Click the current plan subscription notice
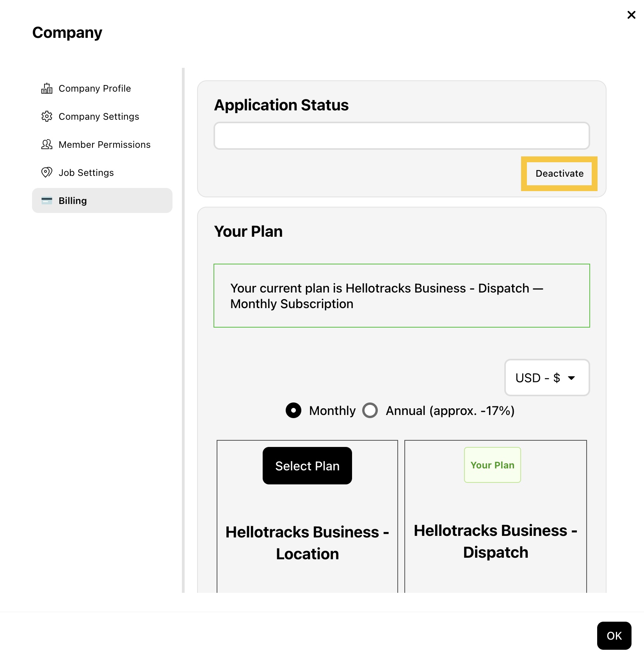 402,296
